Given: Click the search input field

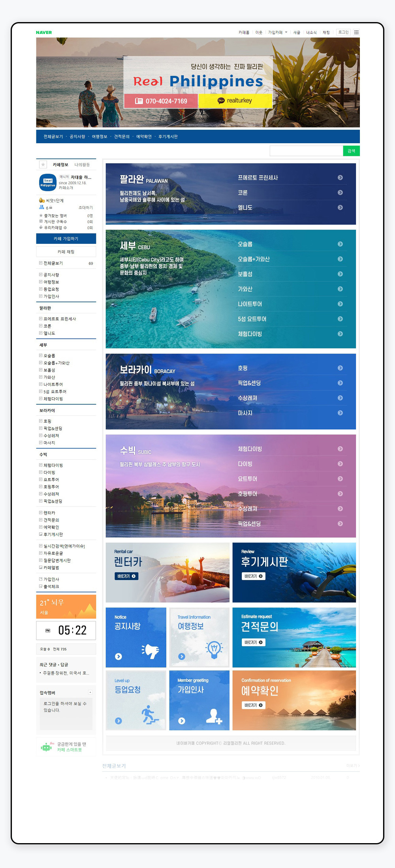Looking at the screenshot, I should (306, 151).
